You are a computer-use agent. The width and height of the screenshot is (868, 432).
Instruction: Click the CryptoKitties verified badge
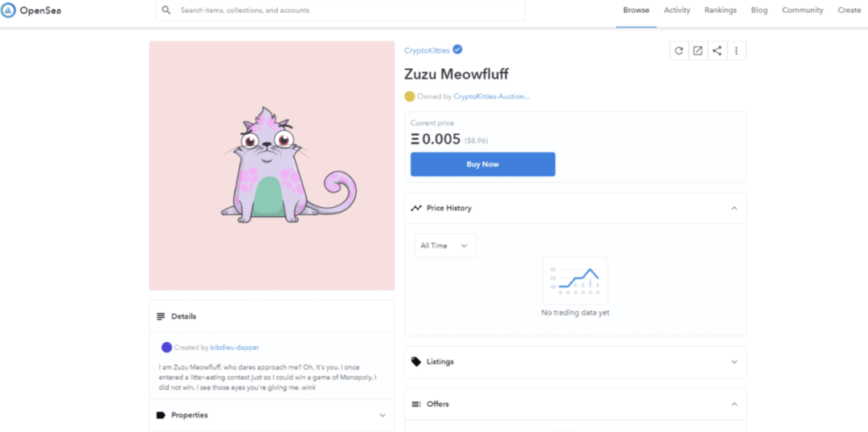pyautogui.click(x=457, y=50)
